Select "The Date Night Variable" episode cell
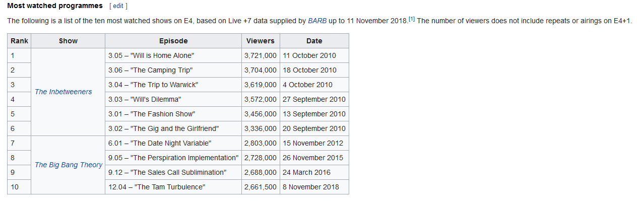 pyautogui.click(x=173, y=143)
